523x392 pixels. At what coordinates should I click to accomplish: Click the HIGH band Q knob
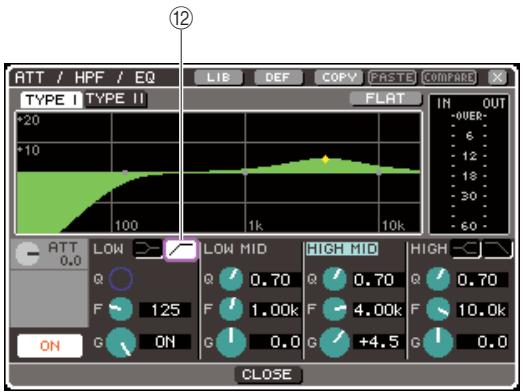click(438, 279)
